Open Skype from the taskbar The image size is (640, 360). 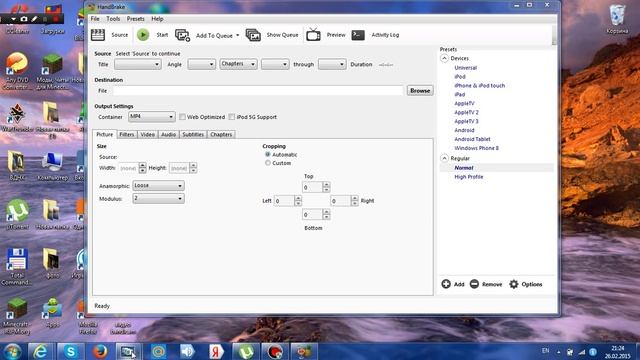(x=70, y=351)
